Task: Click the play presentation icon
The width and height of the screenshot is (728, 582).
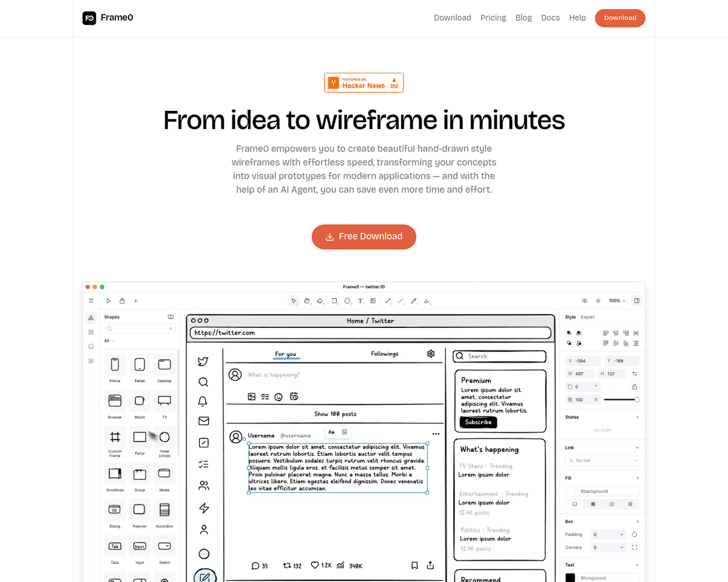Action: tap(109, 301)
